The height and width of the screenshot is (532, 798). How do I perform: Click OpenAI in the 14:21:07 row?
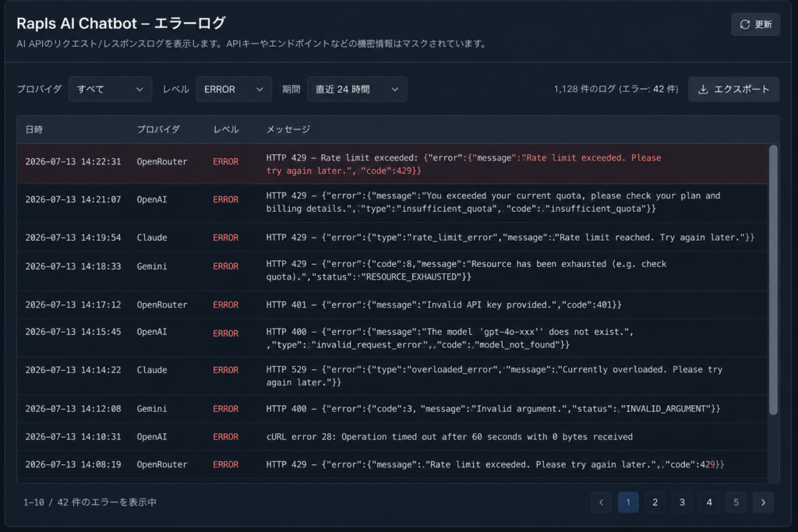(x=152, y=199)
